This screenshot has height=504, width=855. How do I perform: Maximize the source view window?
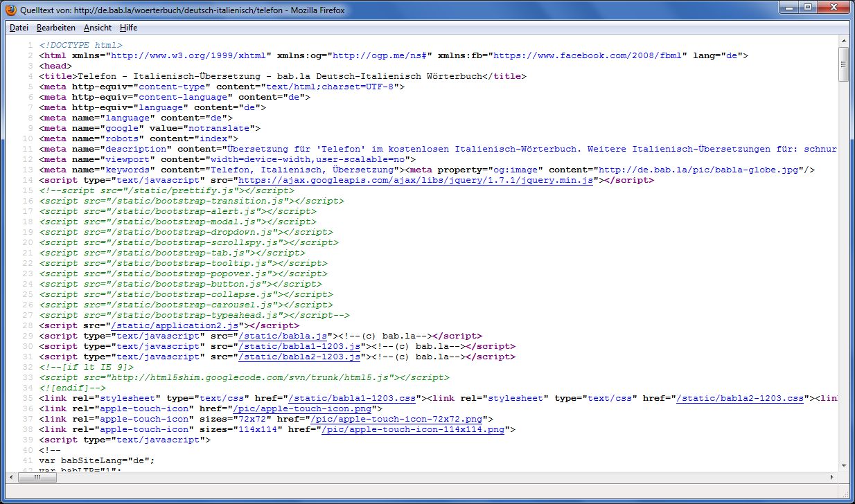(808, 8)
